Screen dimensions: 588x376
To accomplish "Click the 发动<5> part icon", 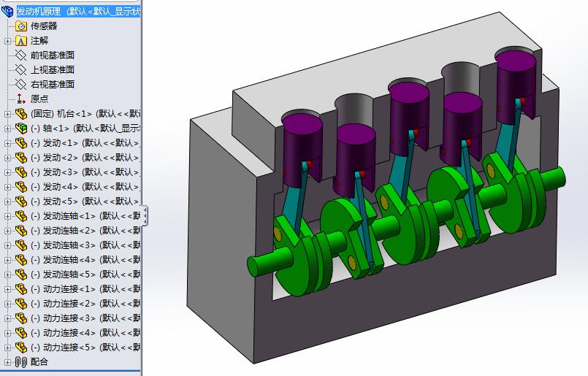I will (x=21, y=202).
